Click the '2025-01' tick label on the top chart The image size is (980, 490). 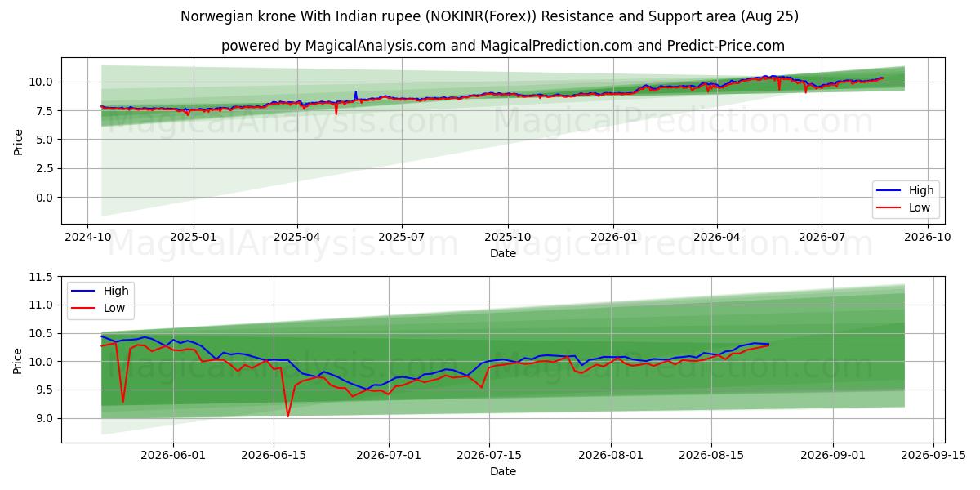tap(193, 237)
